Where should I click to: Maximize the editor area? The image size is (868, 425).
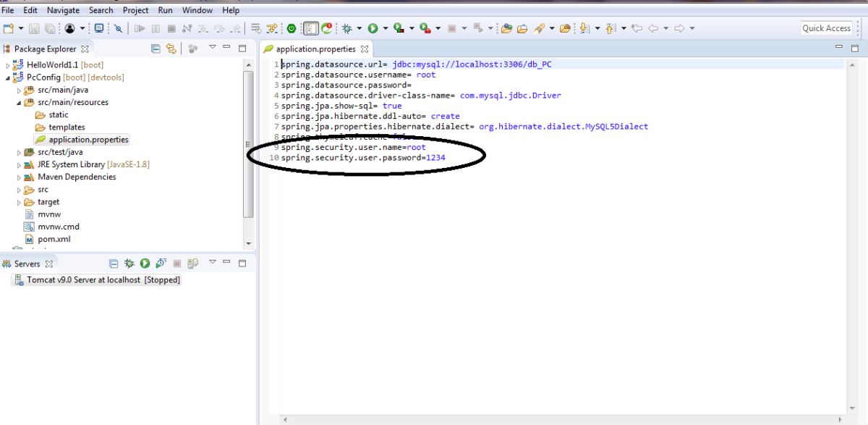click(x=856, y=48)
